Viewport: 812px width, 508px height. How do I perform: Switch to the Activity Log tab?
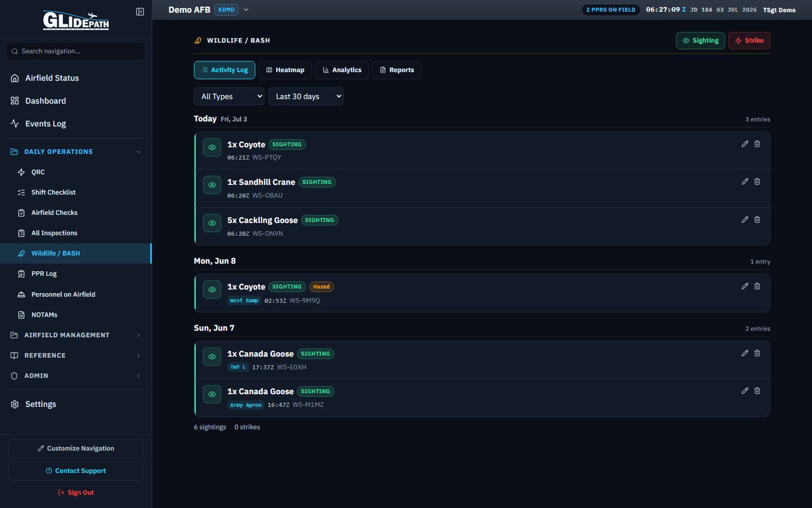pyautogui.click(x=224, y=70)
